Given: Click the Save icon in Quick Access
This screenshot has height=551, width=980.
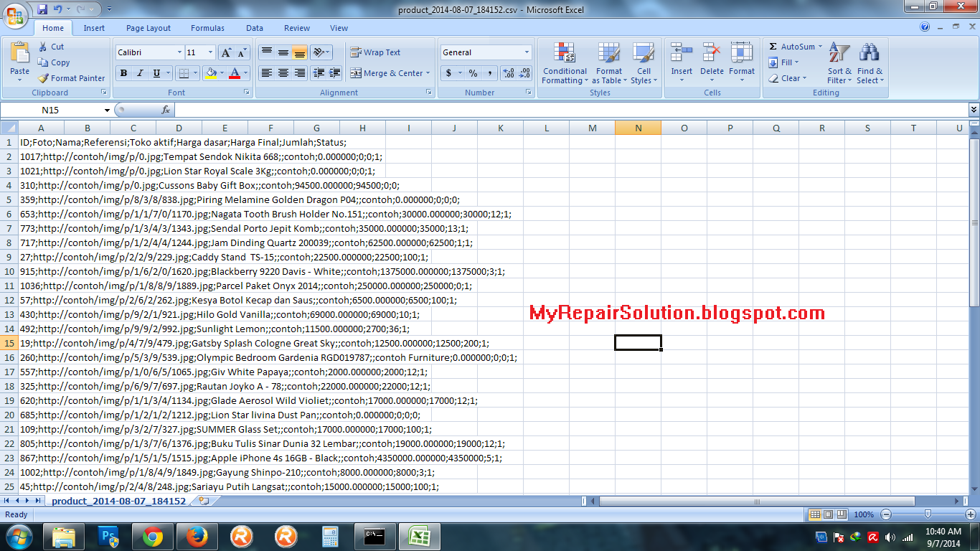Looking at the screenshot, I should coord(42,9).
